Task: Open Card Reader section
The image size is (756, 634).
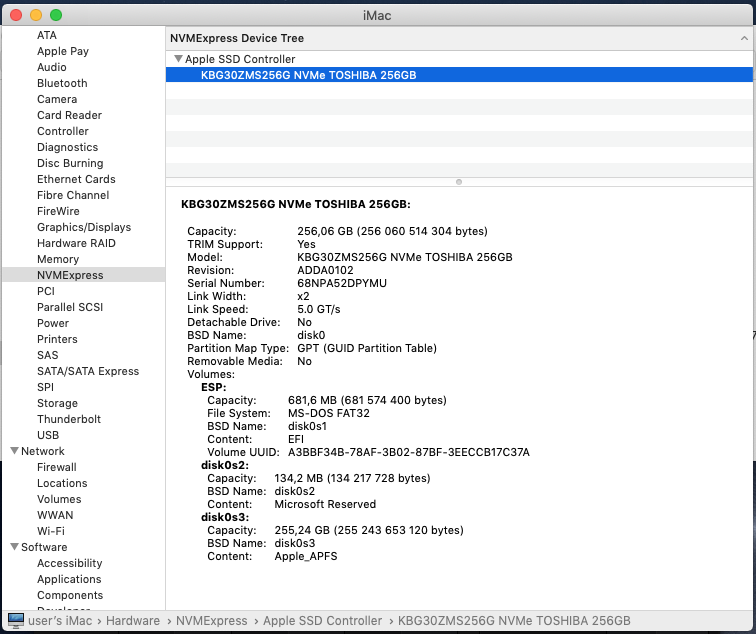Action: click(69, 115)
